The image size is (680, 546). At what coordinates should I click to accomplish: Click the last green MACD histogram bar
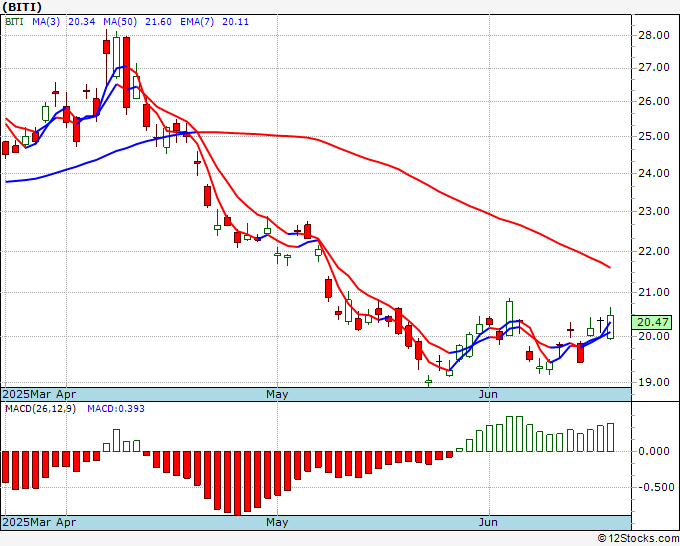coord(610,437)
